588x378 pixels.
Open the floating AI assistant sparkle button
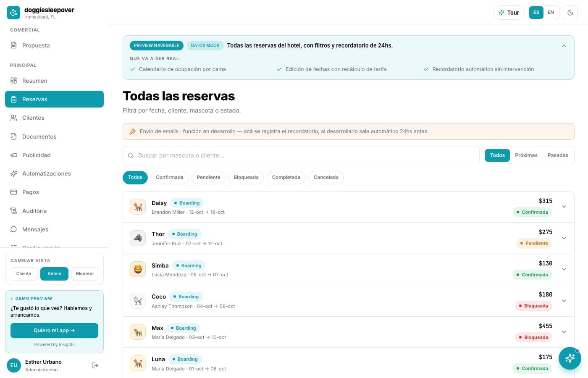point(570,358)
